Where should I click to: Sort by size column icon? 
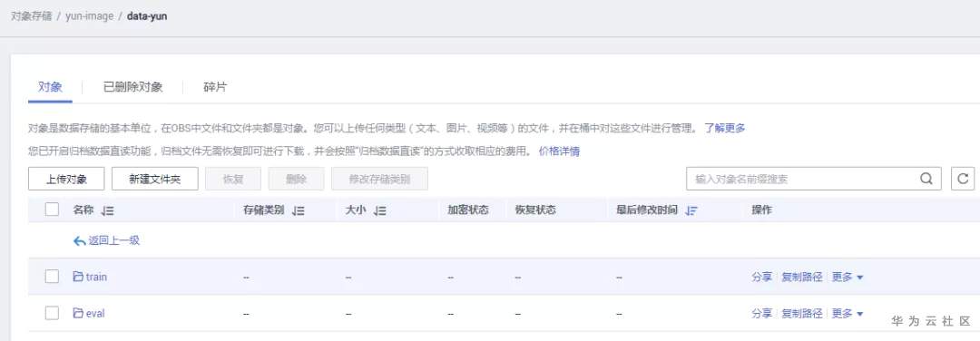click(x=379, y=211)
